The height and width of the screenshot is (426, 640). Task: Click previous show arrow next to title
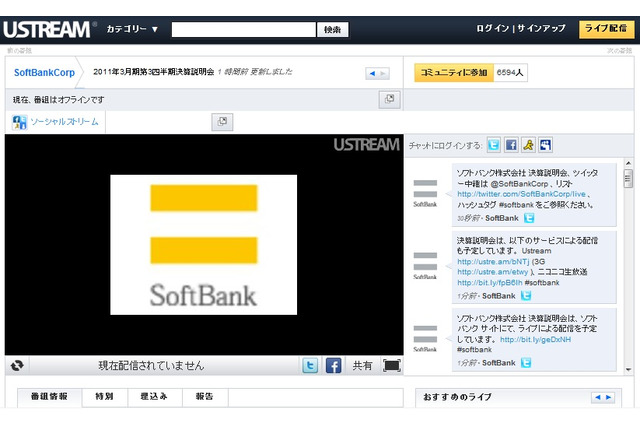tap(372, 73)
